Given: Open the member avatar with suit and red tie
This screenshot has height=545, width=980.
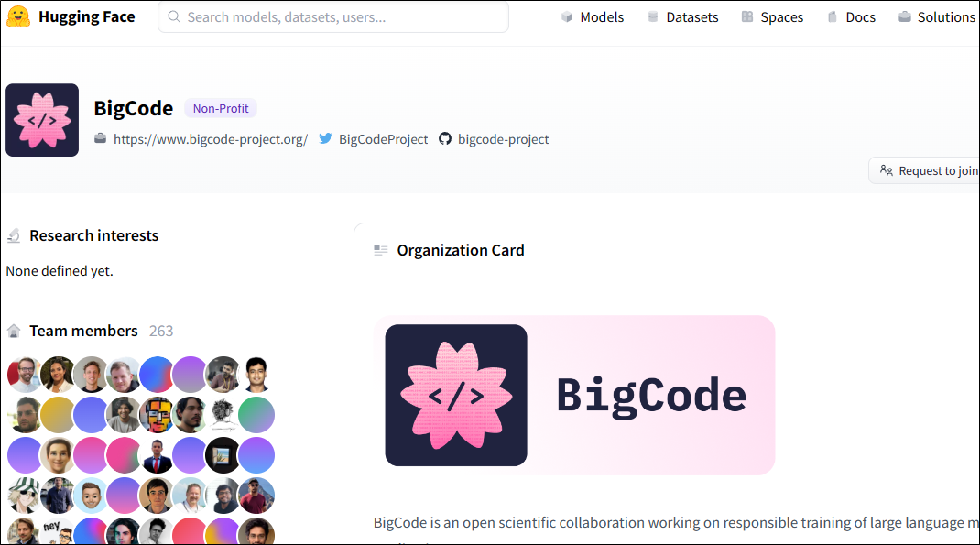Looking at the screenshot, I should tap(157, 455).
